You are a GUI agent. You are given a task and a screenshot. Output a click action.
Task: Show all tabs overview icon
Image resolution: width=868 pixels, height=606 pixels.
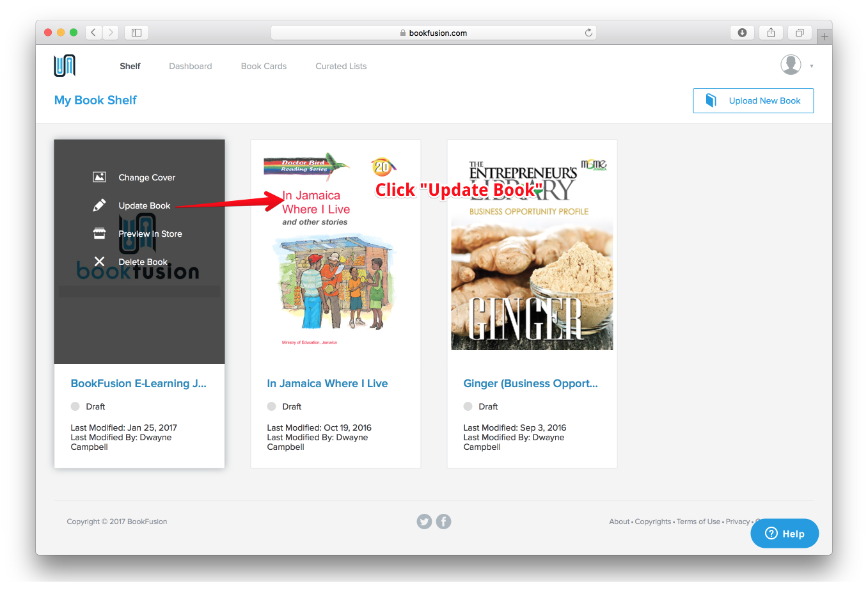point(800,33)
